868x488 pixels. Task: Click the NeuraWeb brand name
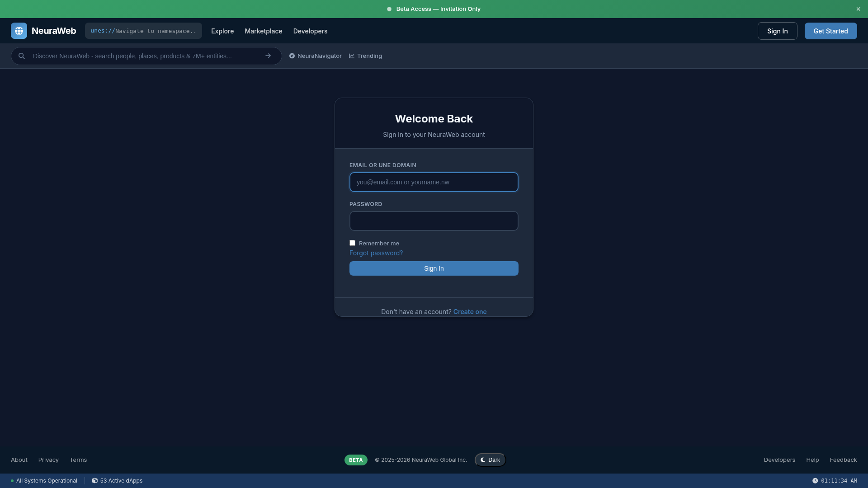pyautogui.click(x=54, y=31)
